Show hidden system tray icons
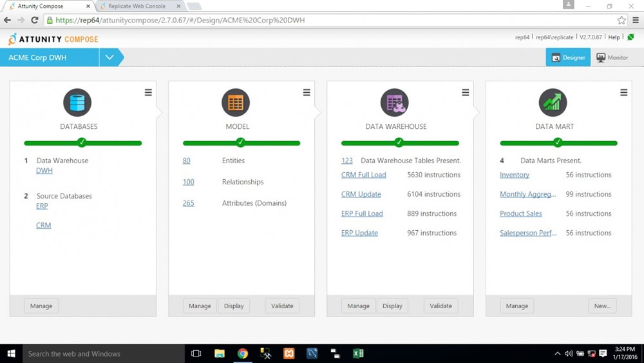Screen dimensions: 644x363 [557, 353]
